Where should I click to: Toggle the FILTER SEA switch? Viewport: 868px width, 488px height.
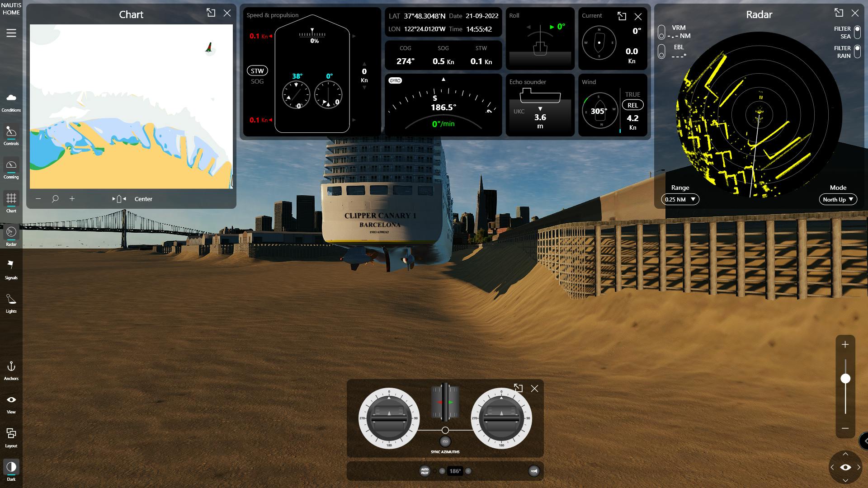coord(857,33)
